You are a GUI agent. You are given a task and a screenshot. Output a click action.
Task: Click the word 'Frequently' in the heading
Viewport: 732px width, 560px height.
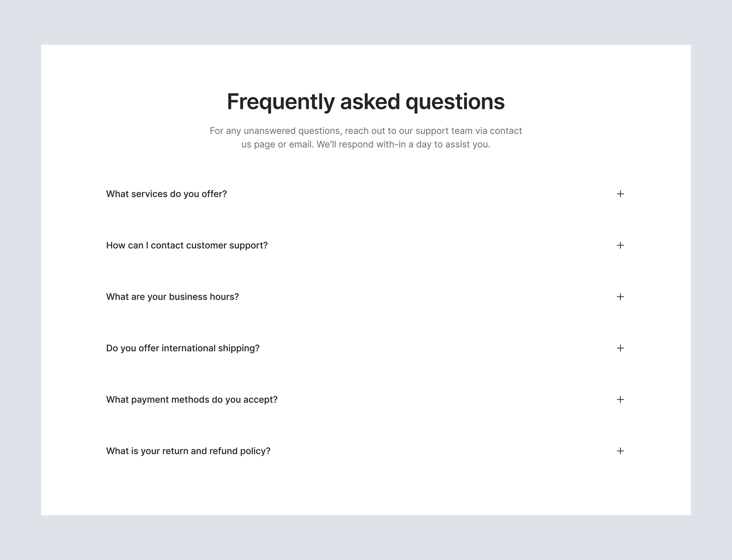pyautogui.click(x=280, y=102)
